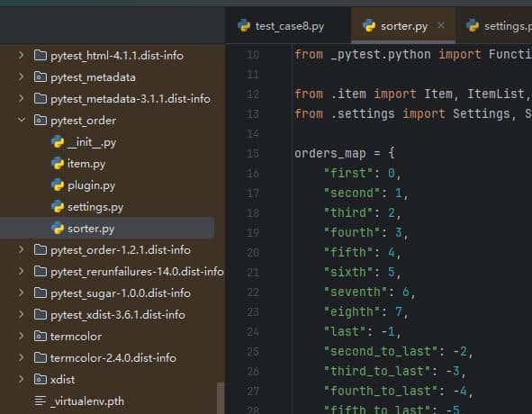Open settings.py in the project tree
This screenshot has width=532, height=414.
click(x=95, y=207)
